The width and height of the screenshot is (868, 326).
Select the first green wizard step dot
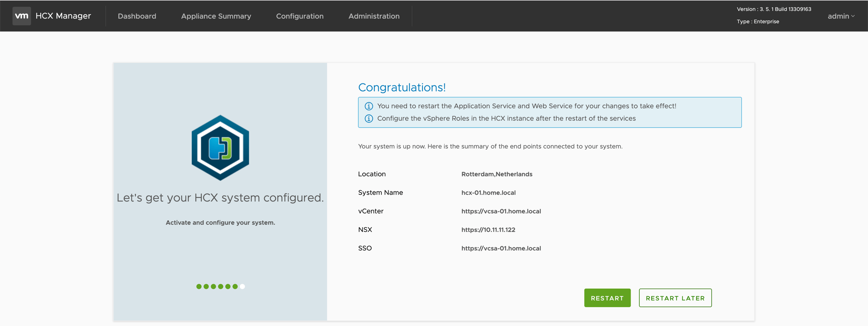199,287
